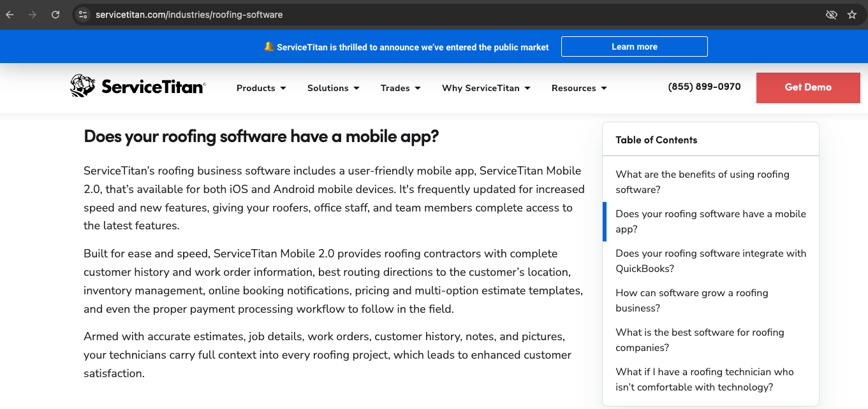The image size is (868, 409).
Task: Click the paragraph beginning 'ServiceTitan's roofing business software'
Action: [334, 198]
